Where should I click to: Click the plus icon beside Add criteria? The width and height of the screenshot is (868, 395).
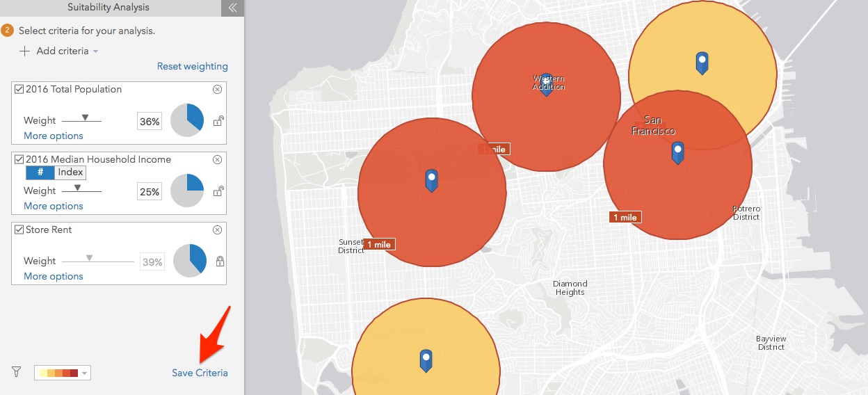pyautogui.click(x=25, y=51)
